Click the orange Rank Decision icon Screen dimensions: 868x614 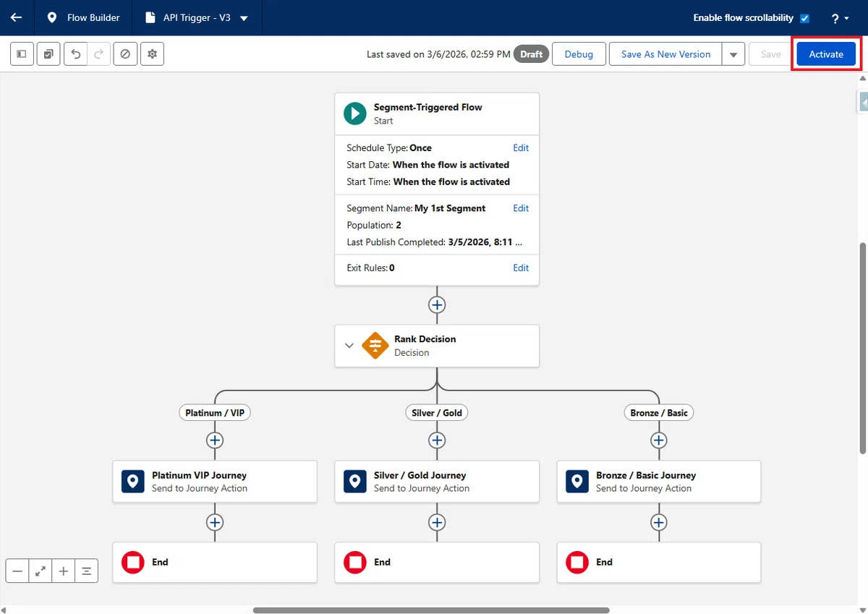pyautogui.click(x=375, y=346)
